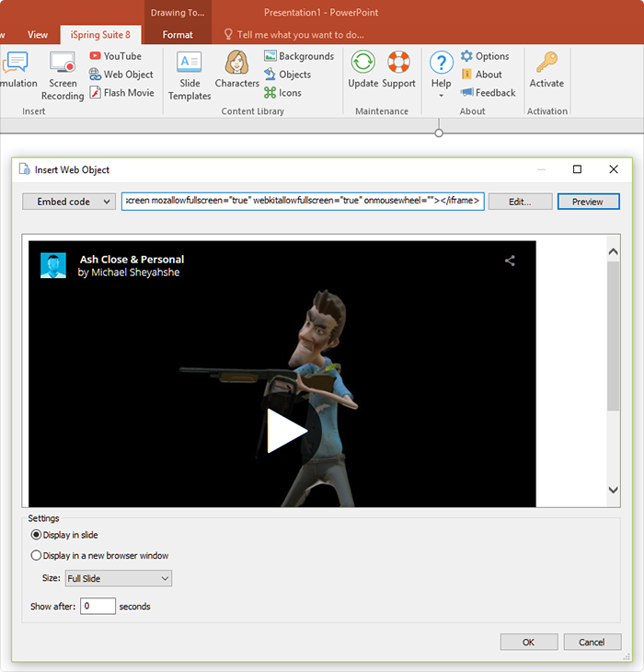Click the preview scrollbar up arrow
The image size is (644, 672).
click(613, 252)
